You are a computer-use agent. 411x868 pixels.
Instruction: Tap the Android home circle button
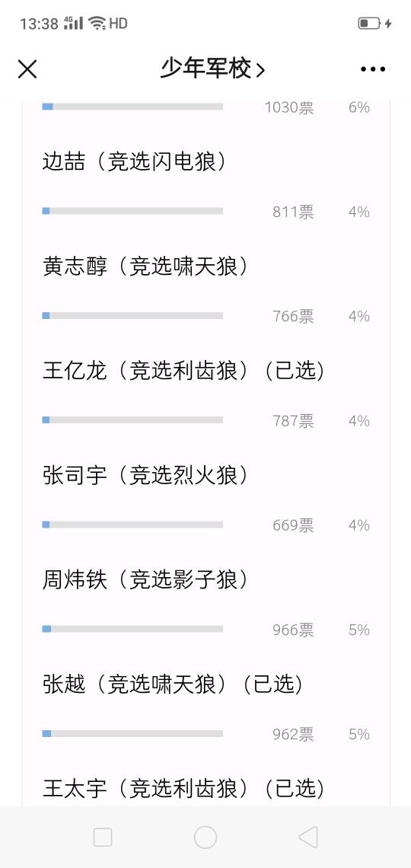tap(205, 837)
